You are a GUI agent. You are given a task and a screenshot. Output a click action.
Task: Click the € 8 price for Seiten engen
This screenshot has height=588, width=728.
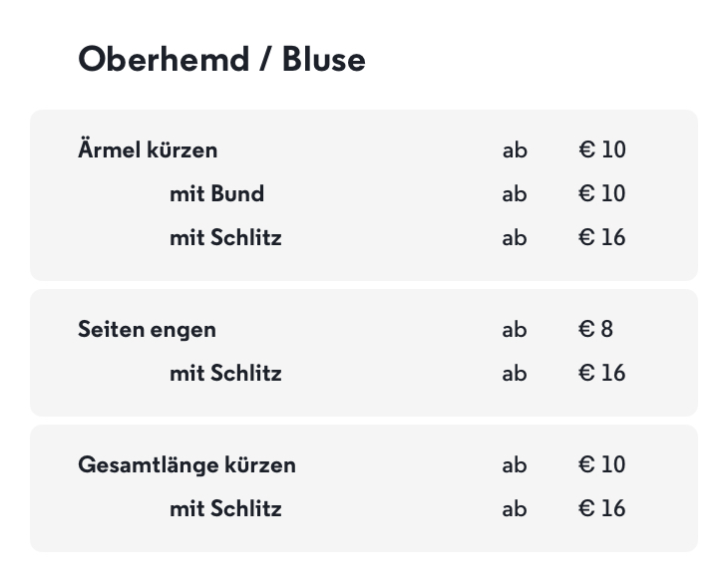point(595,329)
